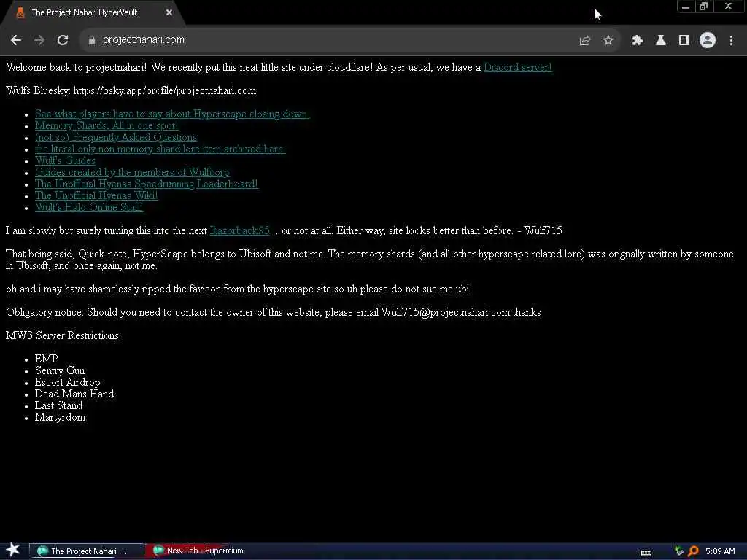Image resolution: width=747 pixels, height=560 pixels.
Task: Open Unofficial Hyenas Speedrunning Leaderboard link
Action: coord(146,184)
